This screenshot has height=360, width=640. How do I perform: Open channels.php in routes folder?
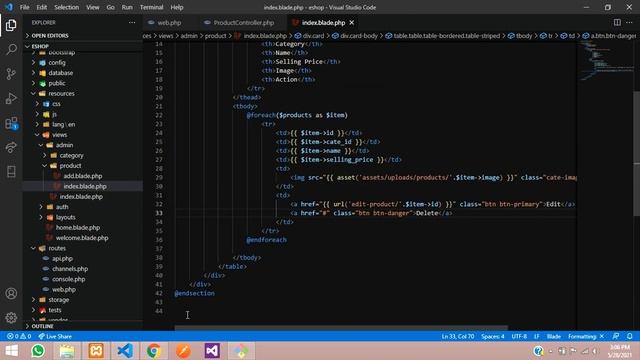tap(70, 269)
